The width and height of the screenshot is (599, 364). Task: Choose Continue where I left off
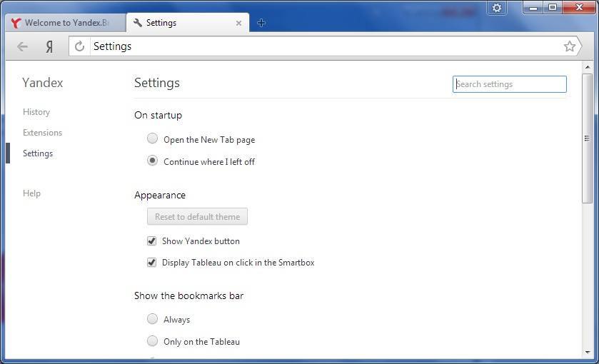point(152,161)
